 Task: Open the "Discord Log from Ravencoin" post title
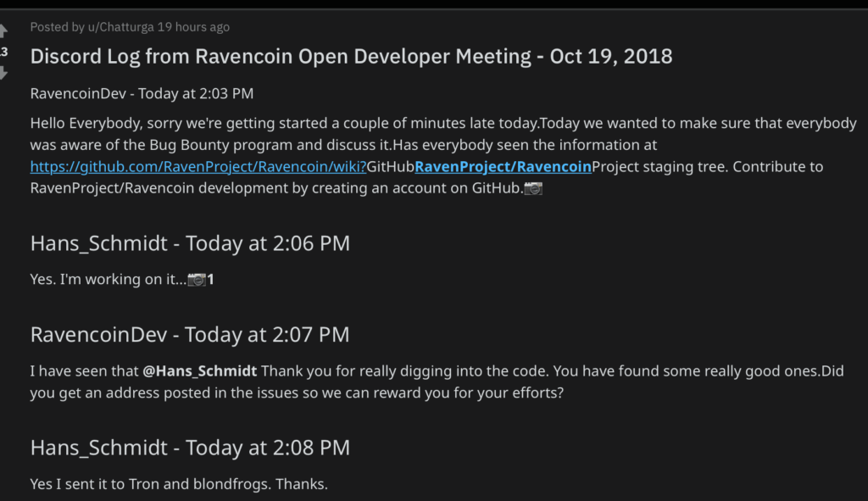(x=351, y=57)
